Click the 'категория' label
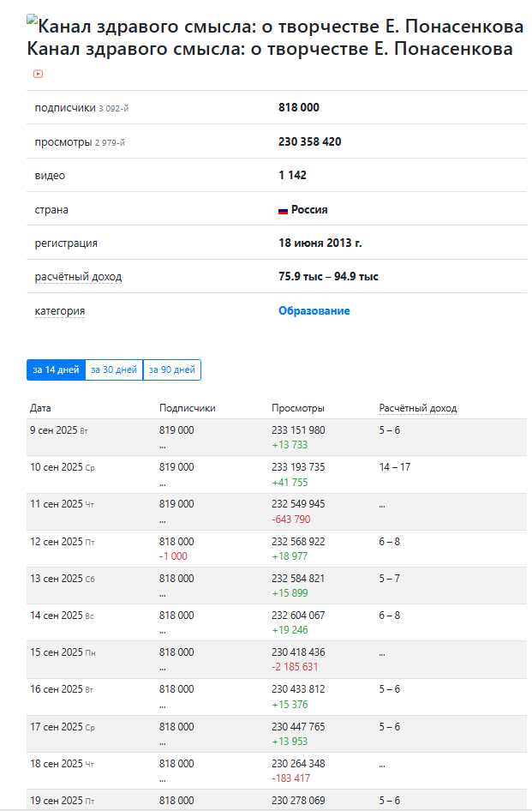532x811 pixels. coord(59,311)
